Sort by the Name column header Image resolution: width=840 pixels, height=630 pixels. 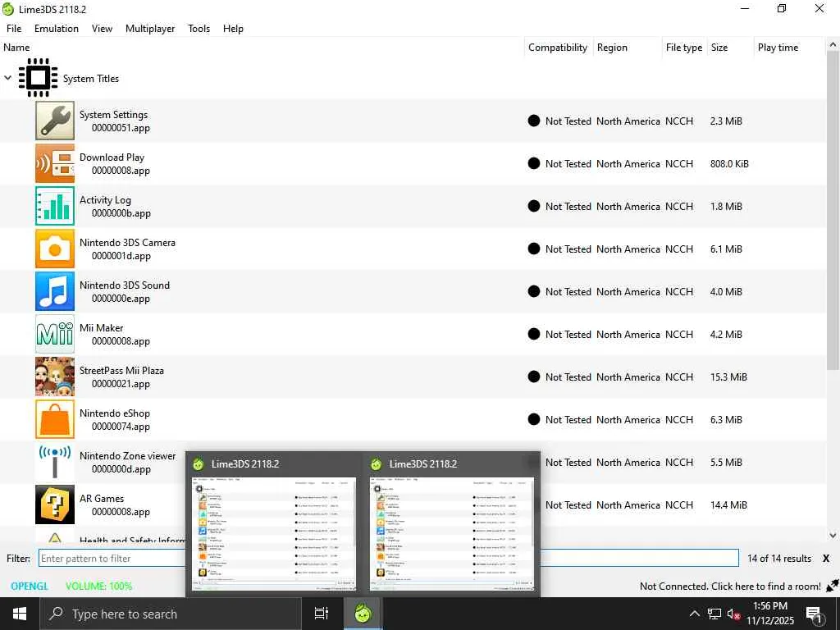coord(262,47)
